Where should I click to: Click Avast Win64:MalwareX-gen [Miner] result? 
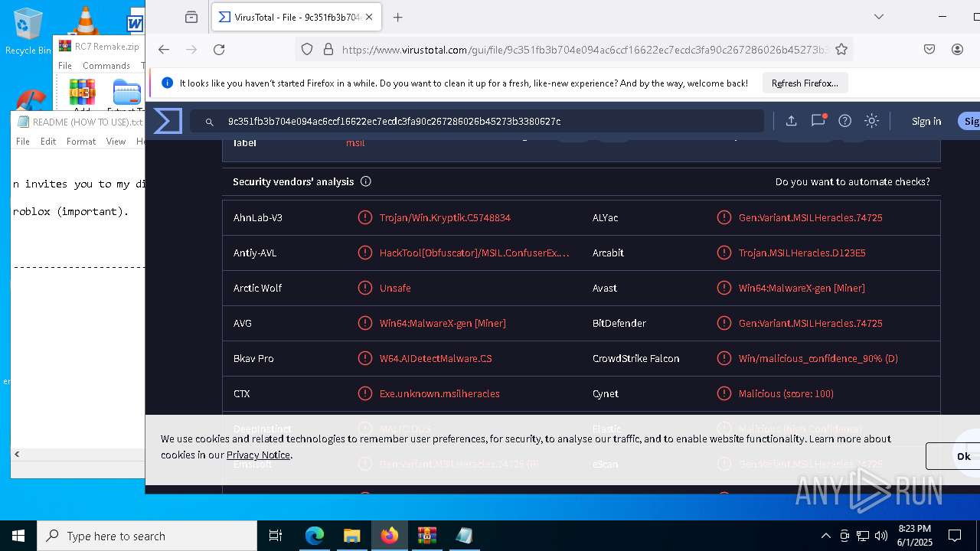tap(802, 288)
